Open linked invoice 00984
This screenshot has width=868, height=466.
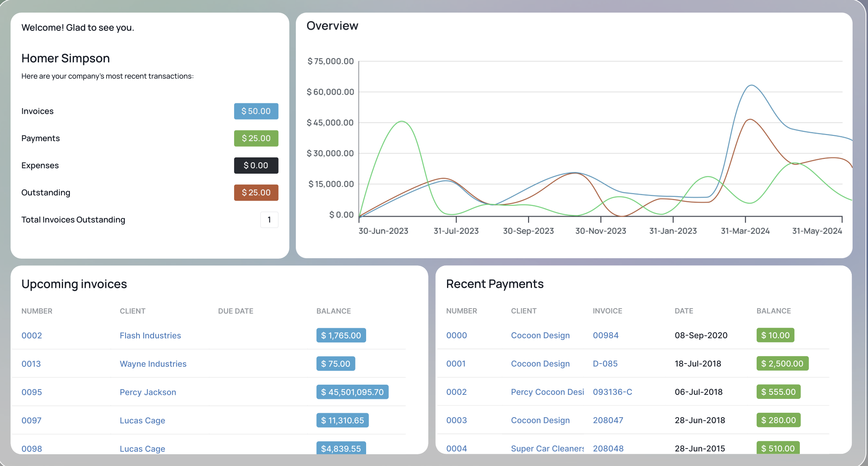pos(605,335)
